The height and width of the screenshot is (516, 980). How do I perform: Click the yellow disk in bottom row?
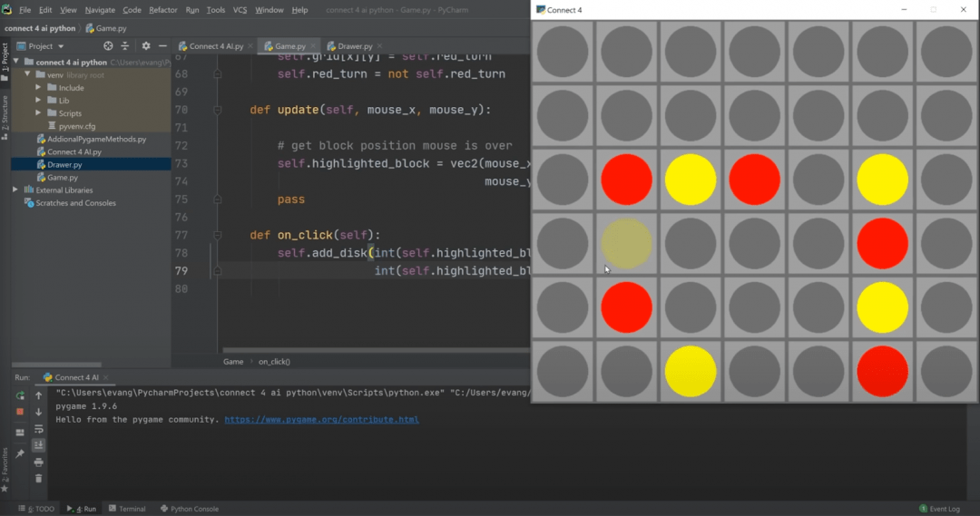(x=691, y=371)
